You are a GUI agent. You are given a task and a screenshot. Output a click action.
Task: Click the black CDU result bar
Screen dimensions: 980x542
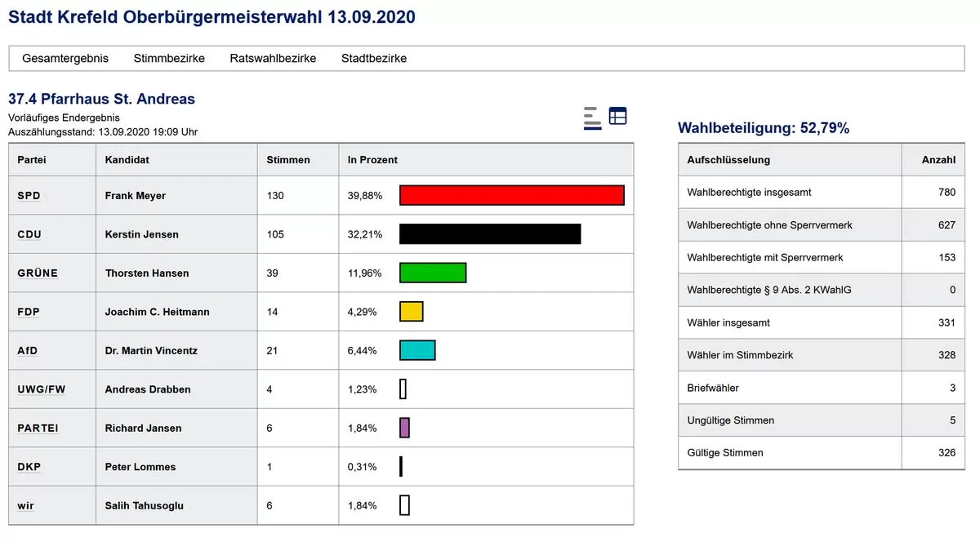tap(490, 234)
